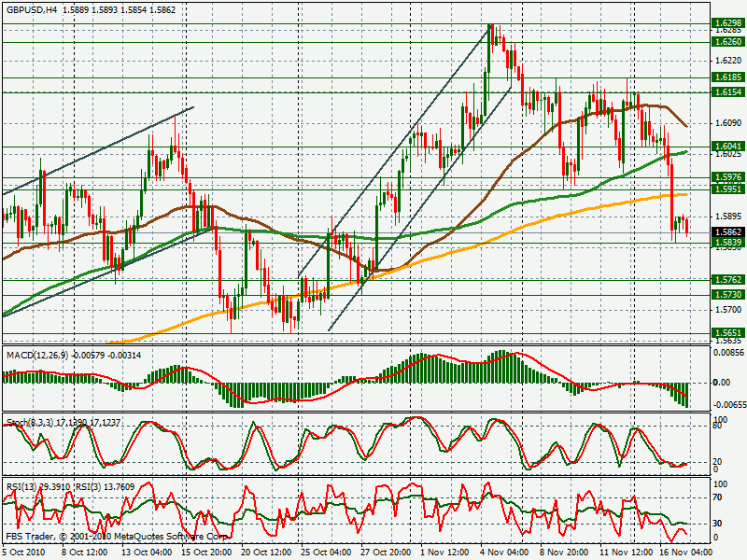
Task: Click the 8 Nov 20:00 time label
Action: click(x=565, y=553)
